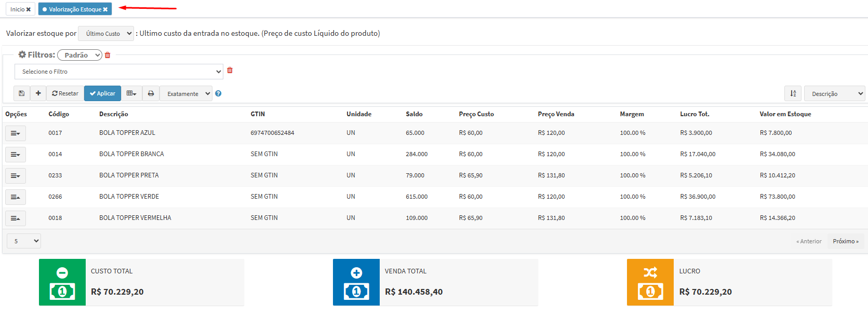Click the save filter icon
868x318 pixels.
[21, 93]
